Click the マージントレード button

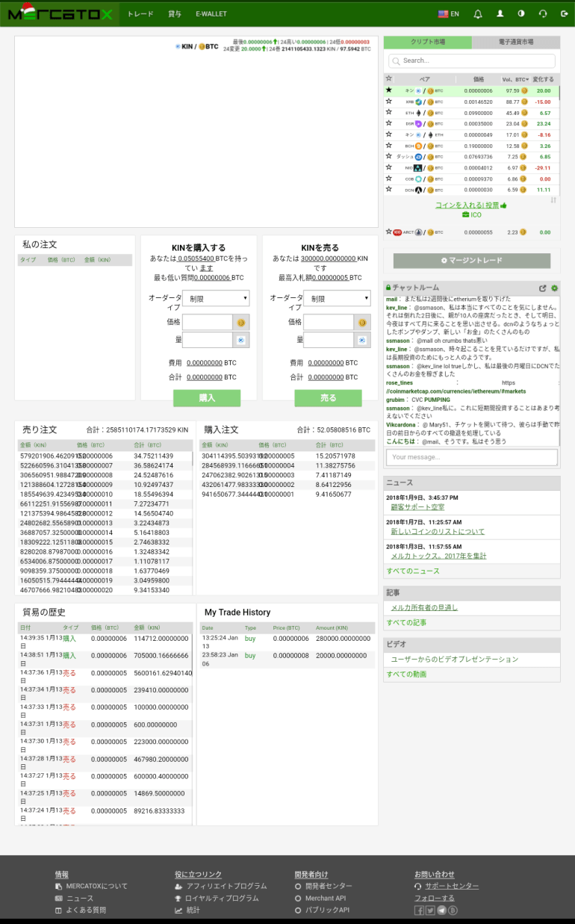[x=472, y=261]
